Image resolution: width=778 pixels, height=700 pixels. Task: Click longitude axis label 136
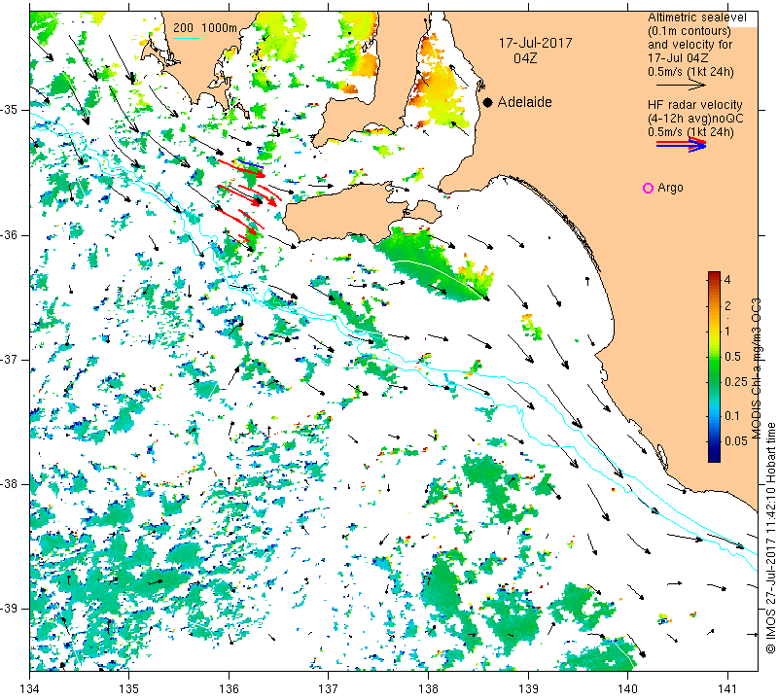tap(229, 688)
